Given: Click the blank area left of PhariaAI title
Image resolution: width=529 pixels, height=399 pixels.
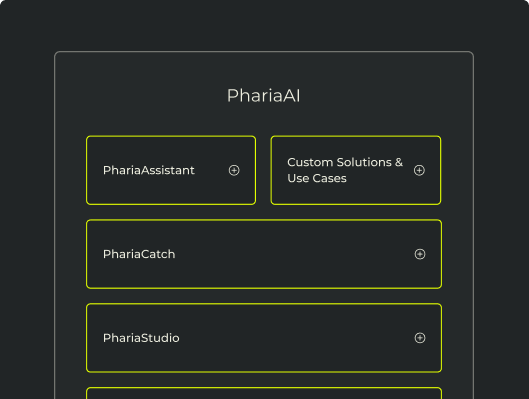Looking at the screenshot, I should (x=142, y=95).
